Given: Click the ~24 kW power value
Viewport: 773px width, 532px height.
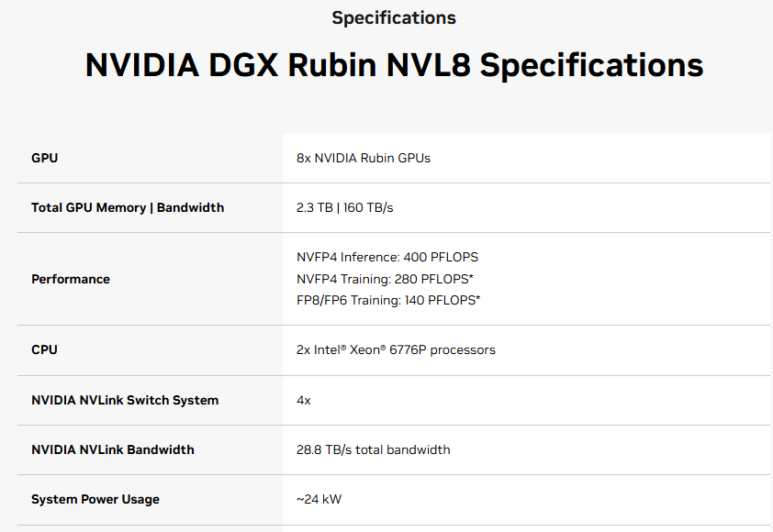Looking at the screenshot, I should [x=319, y=499].
